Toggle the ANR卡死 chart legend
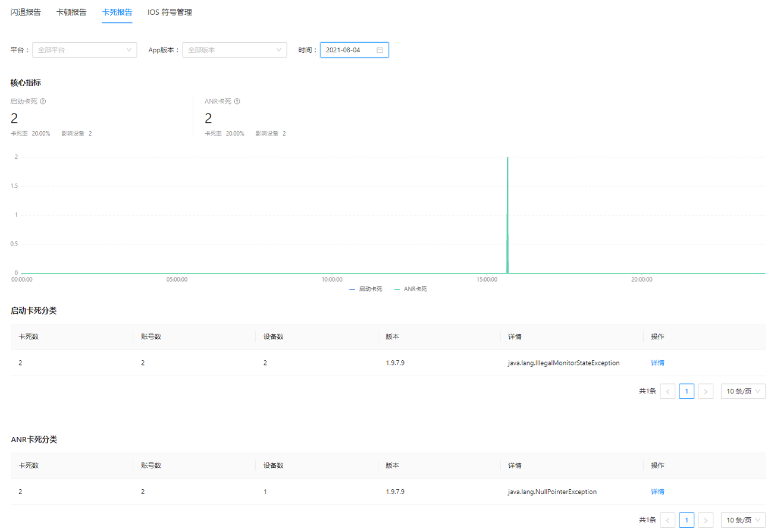This screenshot has height=532, width=771. pyautogui.click(x=410, y=289)
